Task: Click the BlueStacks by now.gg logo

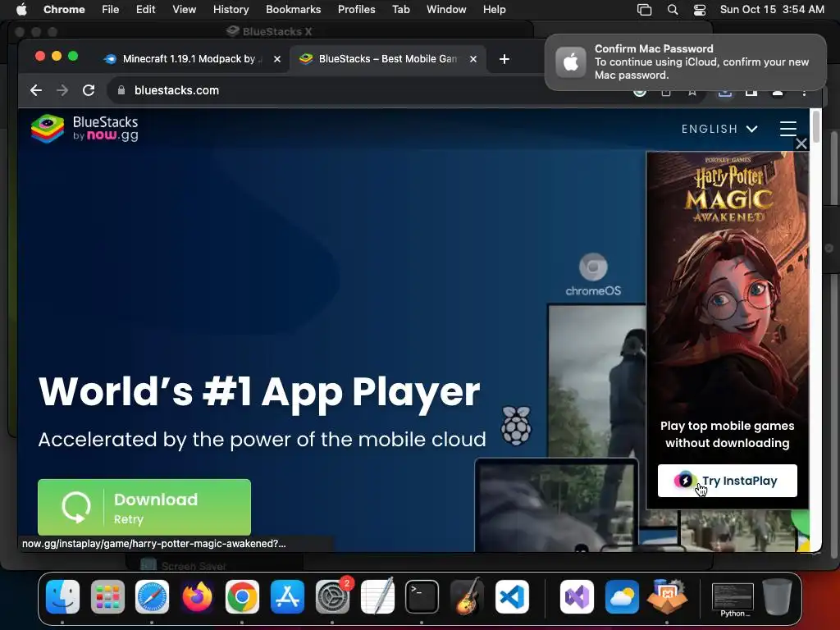Action: coord(84,129)
